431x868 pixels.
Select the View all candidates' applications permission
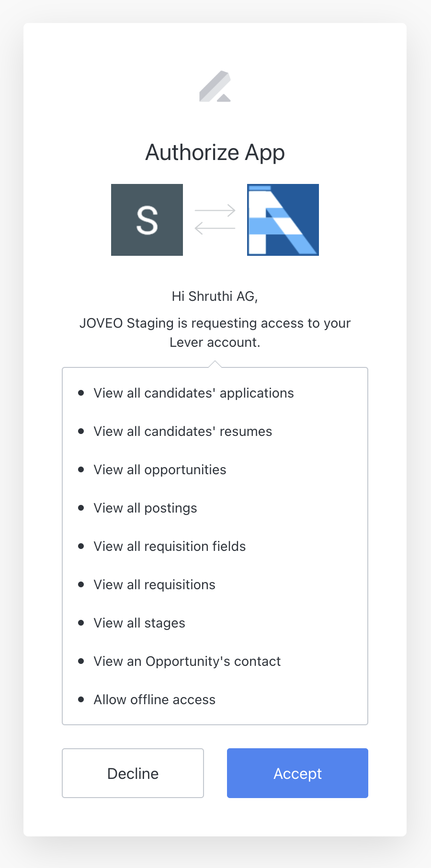click(x=193, y=393)
